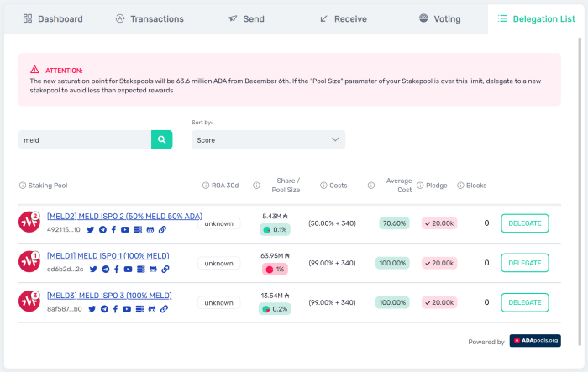Open Telegram icon for MELD2 pool
The width and height of the screenshot is (588, 372).
point(102,229)
